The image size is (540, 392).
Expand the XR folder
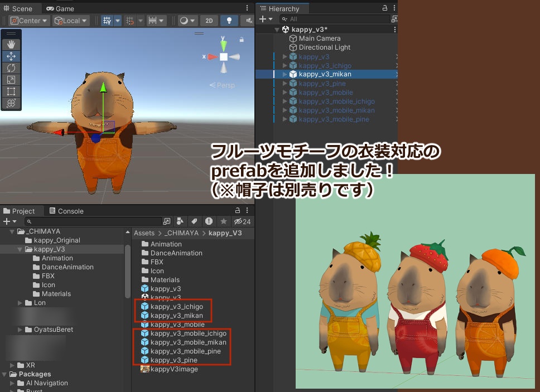coord(12,365)
